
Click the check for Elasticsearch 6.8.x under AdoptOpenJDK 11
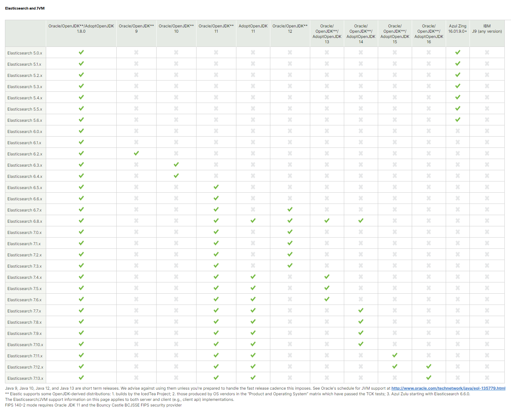pyautogui.click(x=253, y=220)
